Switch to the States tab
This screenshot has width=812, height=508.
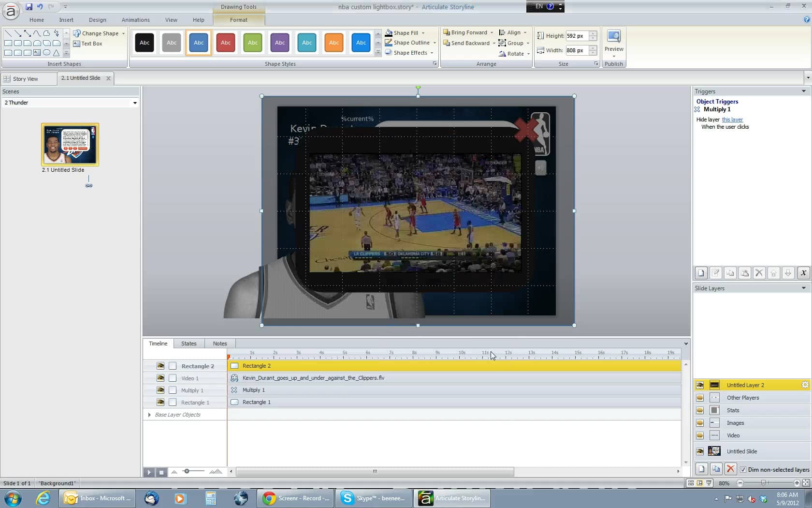[x=188, y=344]
